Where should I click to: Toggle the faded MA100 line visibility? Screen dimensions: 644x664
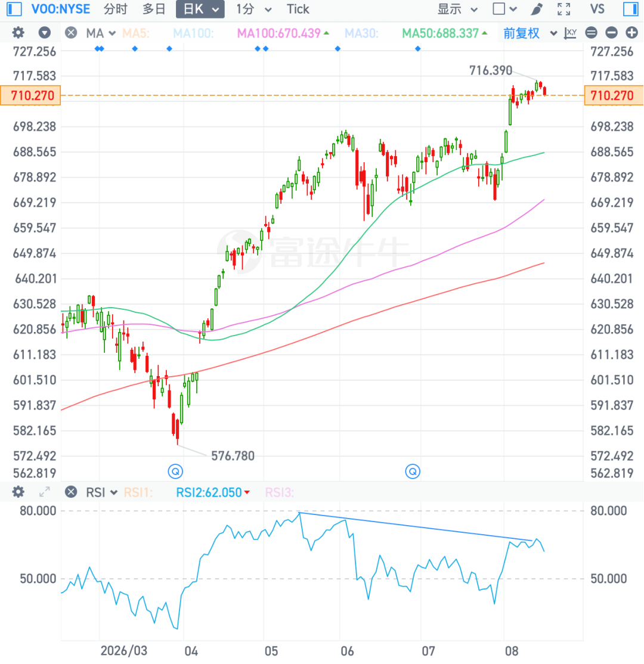(193, 33)
